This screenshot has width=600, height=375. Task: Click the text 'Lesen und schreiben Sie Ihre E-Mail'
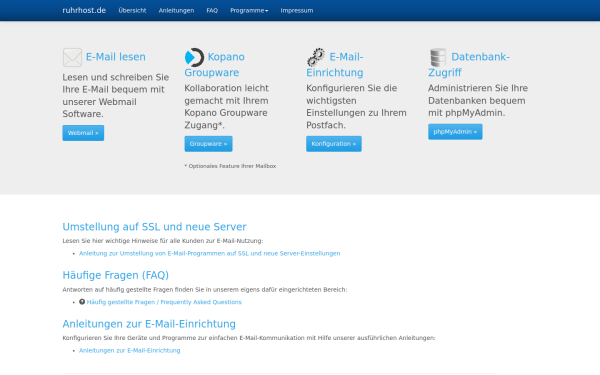coord(116,83)
